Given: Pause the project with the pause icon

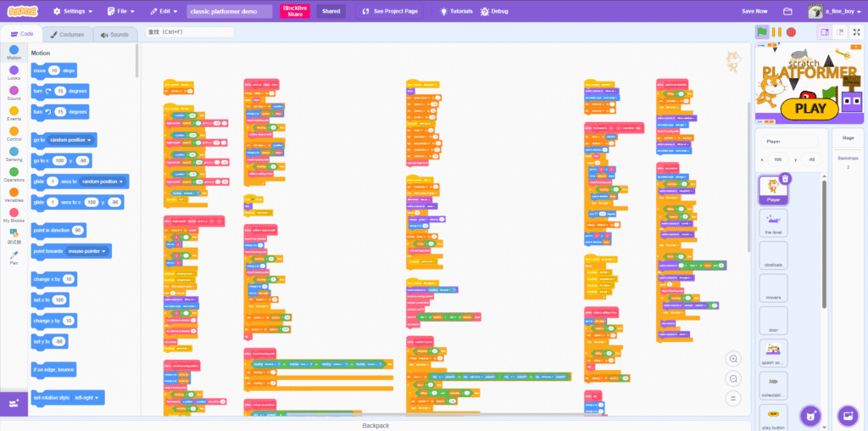Looking at the screenshot, I should coord(776,31).
